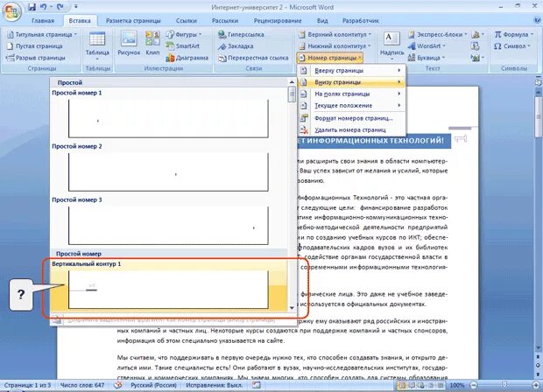Choose Текущее положение menu entry
Image resolution: width=543 pixels, height=392 pixels.
click(351, 106)
